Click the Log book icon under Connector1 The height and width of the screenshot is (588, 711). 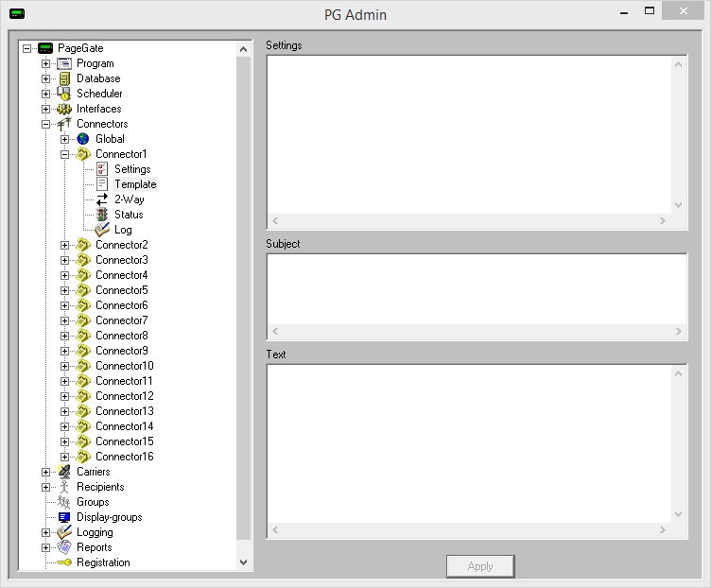coord(102,230)
